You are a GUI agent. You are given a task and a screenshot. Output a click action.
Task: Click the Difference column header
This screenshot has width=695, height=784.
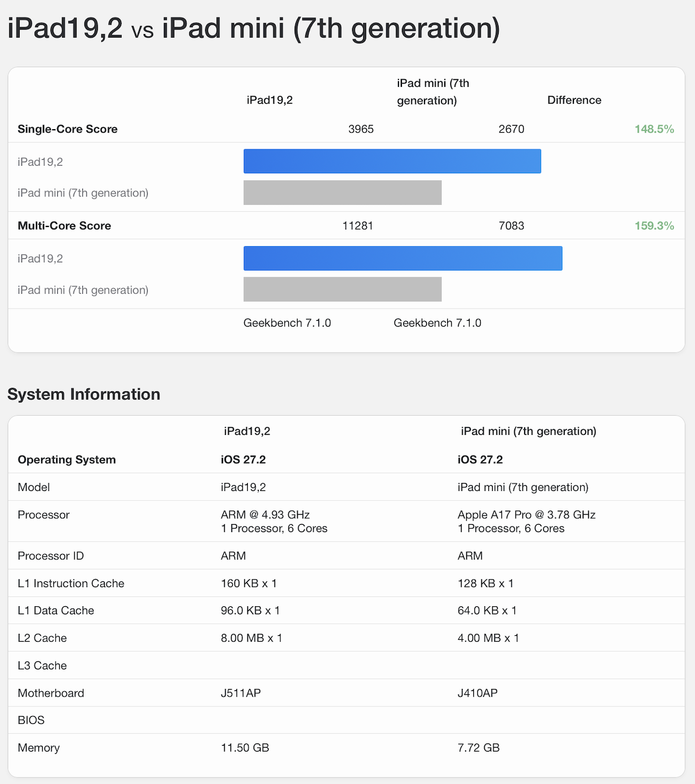pyautogui.click(x=575, y=100)
